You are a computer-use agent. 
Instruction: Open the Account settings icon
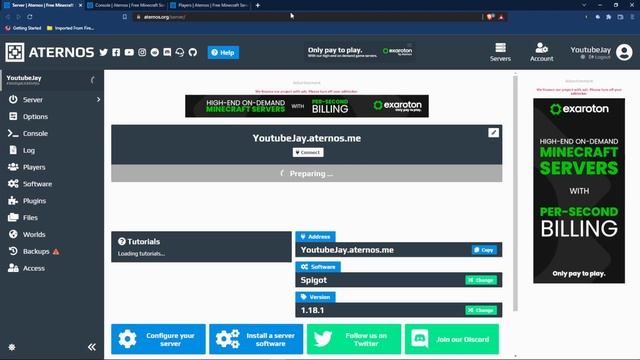(x=542, y=52)
